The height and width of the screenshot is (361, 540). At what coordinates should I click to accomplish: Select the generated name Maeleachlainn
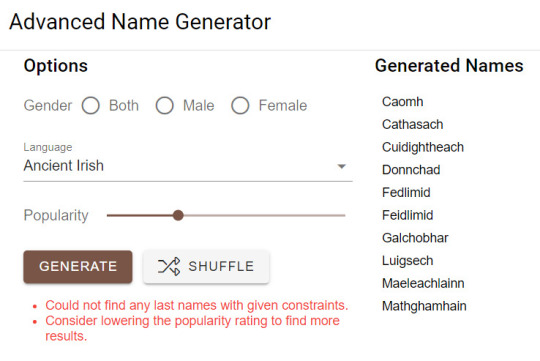click(423, 283)
